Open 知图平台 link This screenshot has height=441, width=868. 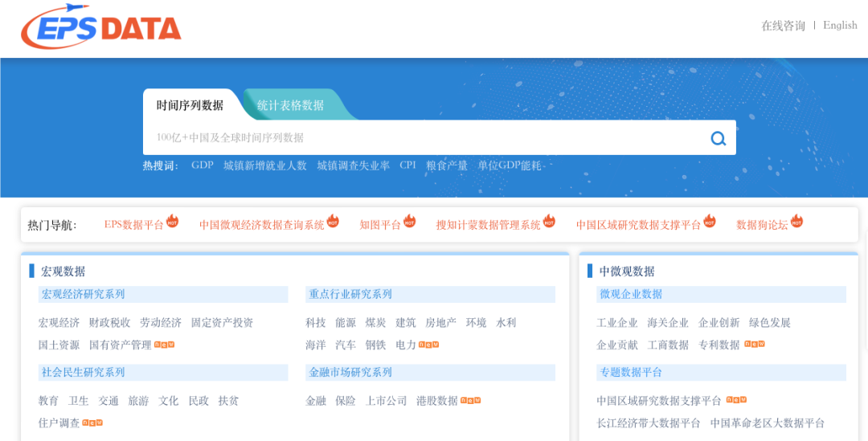(x=379, y=225)
